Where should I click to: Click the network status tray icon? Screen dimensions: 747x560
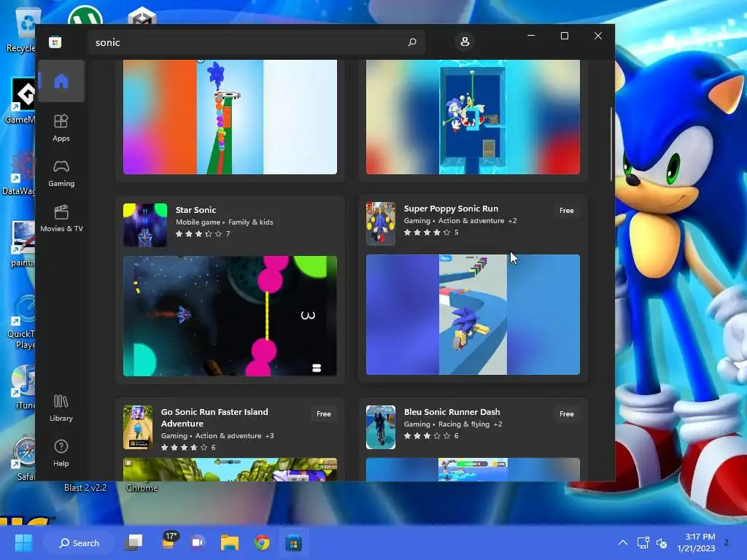(643, 542)
